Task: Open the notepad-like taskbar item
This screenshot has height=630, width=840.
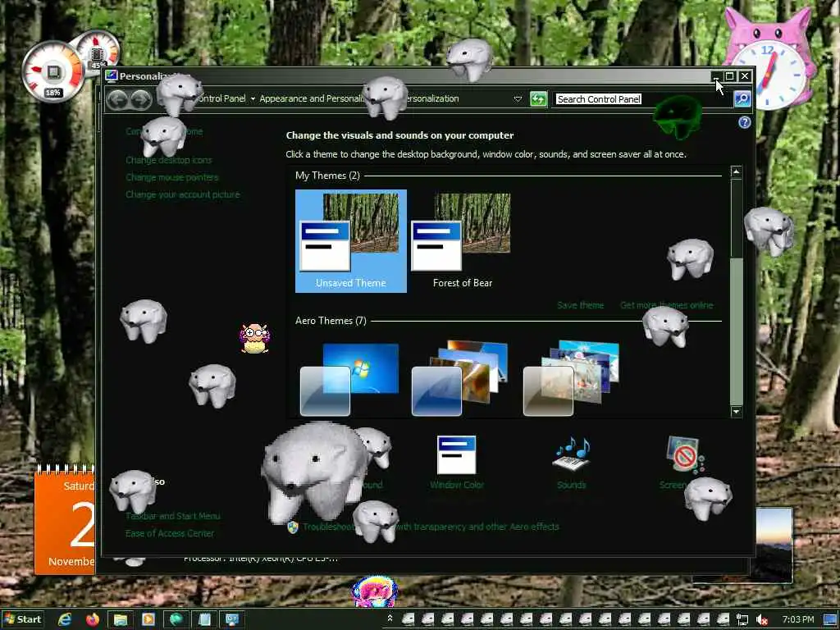Action: click(x=204, y=620)
